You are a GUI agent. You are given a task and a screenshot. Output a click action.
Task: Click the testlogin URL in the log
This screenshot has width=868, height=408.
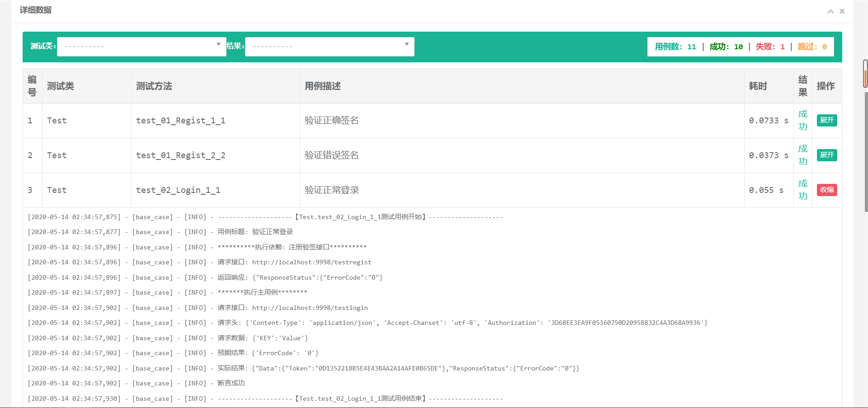(311, 308)
